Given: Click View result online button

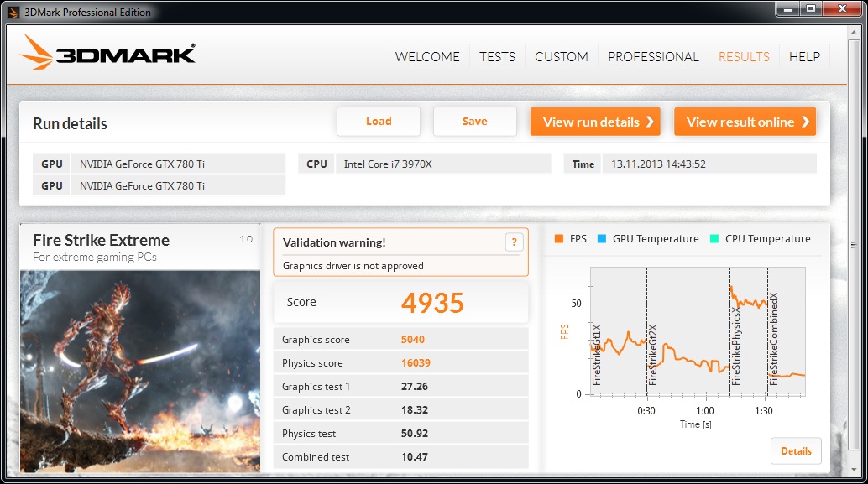Looking at the screenshot, I should [745, 122].
